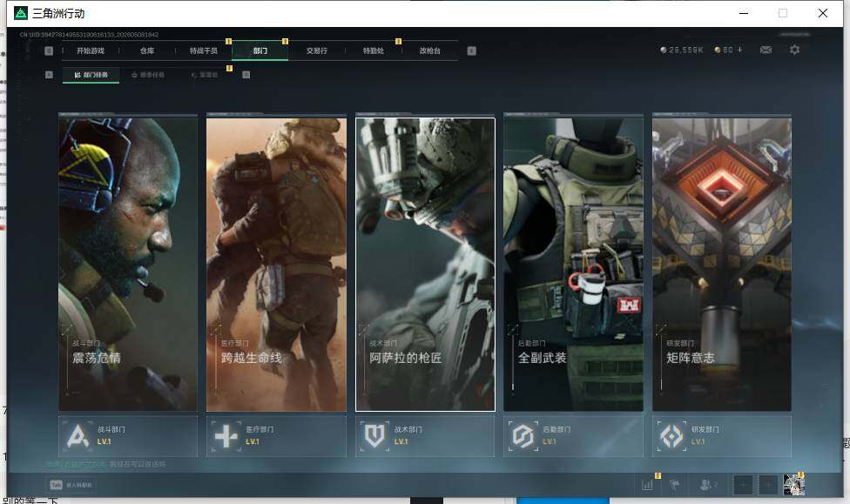Click the plus to add premium currency

pyautogui.click(x=740, y=50)
